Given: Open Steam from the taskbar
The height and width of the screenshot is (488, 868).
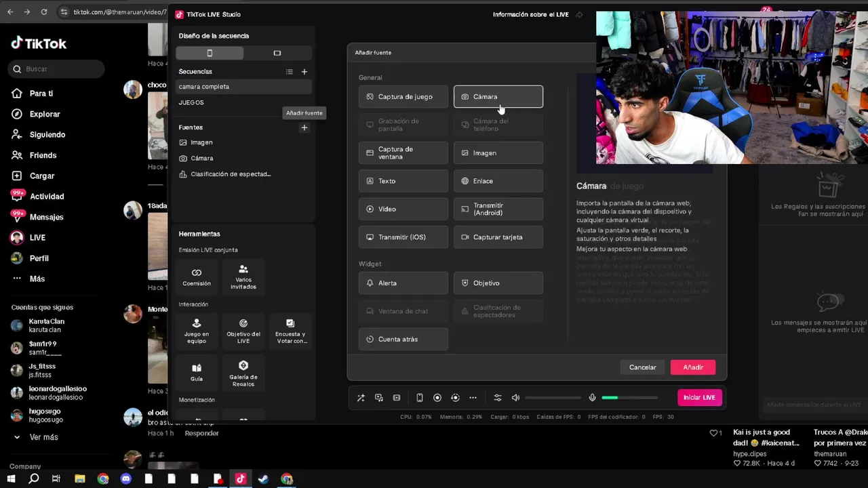Looking at the screenshot, I should coord(263,479).
